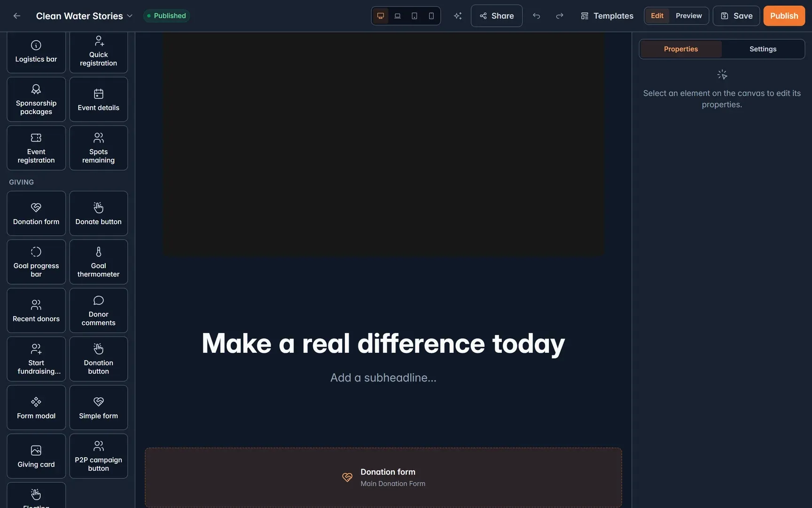
Task: Redo the last change
Action: pos(560,16)
